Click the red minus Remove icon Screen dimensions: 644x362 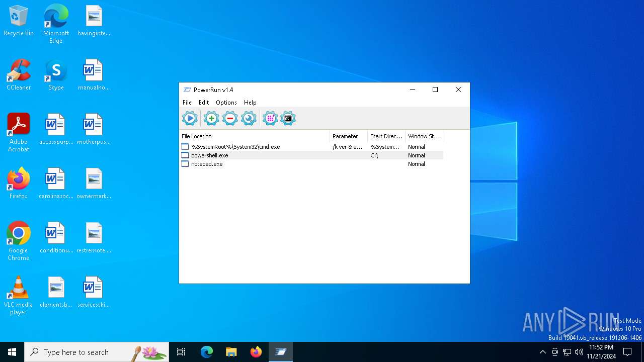pyautogui.click(x=230, y=119)
